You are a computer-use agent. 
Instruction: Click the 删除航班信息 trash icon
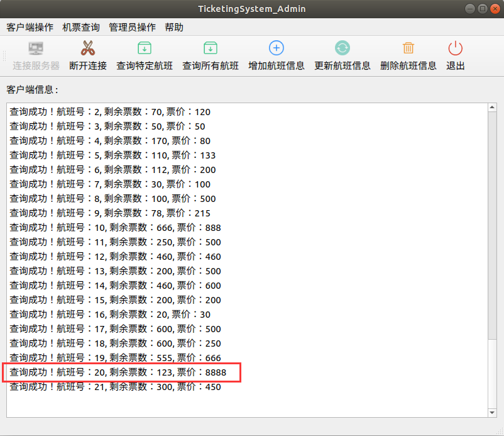point(408,48)
